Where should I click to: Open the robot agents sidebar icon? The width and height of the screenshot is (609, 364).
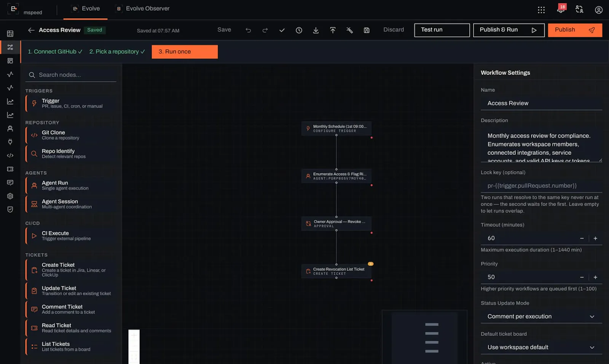(10, 129)
